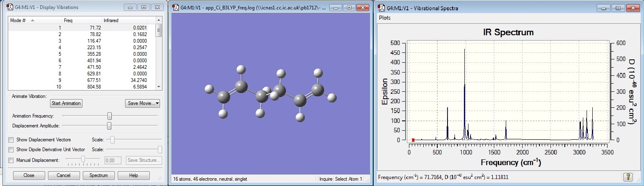Click the Inquire status label in molecule window
The image size is (644, 186).
point(326,179)
